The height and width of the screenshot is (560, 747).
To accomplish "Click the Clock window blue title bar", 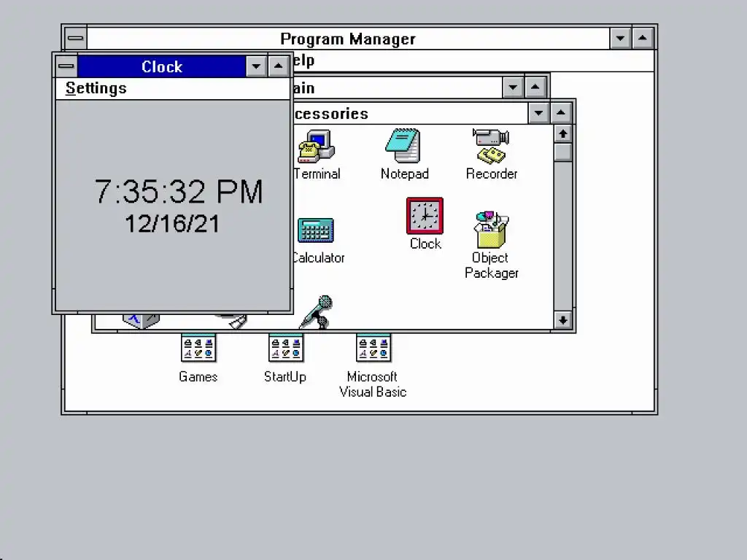I will point(161,66).
